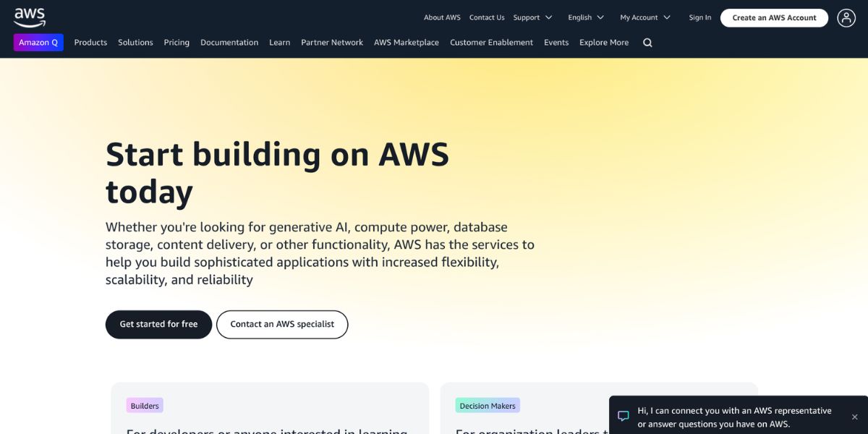Expand the Support dropdown
Image resolution: width=868 pixels, height=434 pixels.
point(532,17)
